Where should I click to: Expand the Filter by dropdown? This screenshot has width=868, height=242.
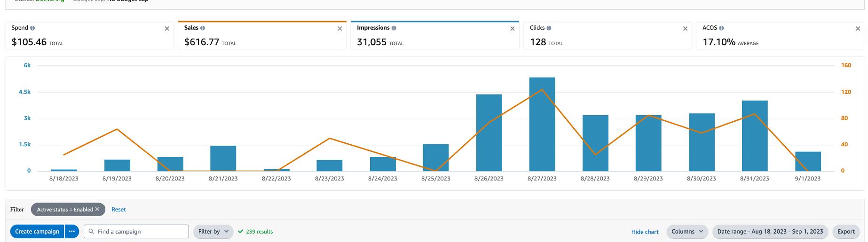coord(213,232)
